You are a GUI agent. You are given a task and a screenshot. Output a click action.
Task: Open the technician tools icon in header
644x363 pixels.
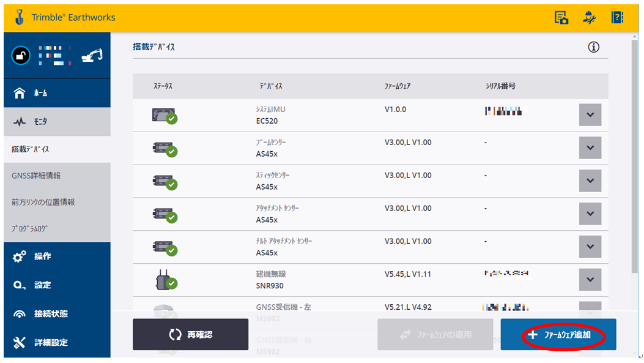point(589,18)
